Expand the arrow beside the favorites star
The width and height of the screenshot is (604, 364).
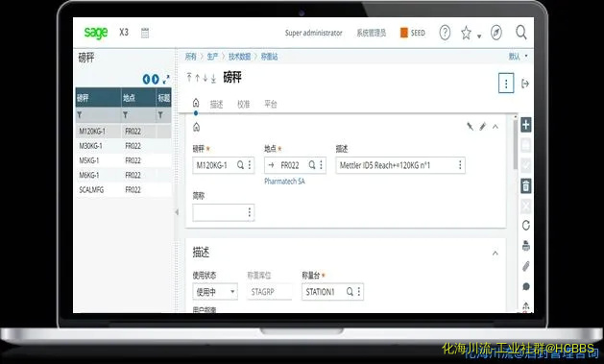tap(479, 36)
